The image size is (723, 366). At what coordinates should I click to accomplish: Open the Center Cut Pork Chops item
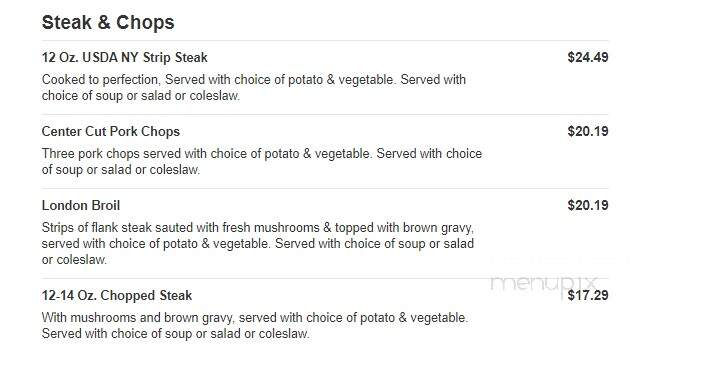tap(111, 131)
